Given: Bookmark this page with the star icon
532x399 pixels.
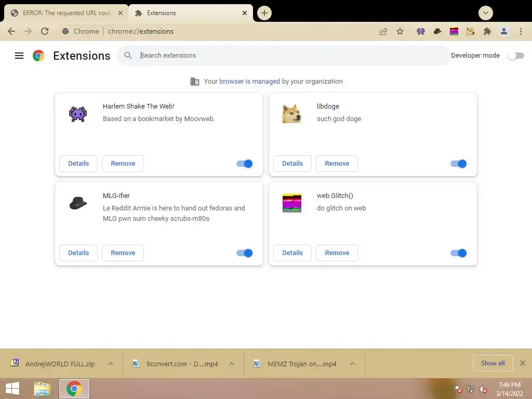Looking at the screenshot, I should pos(400,32).
